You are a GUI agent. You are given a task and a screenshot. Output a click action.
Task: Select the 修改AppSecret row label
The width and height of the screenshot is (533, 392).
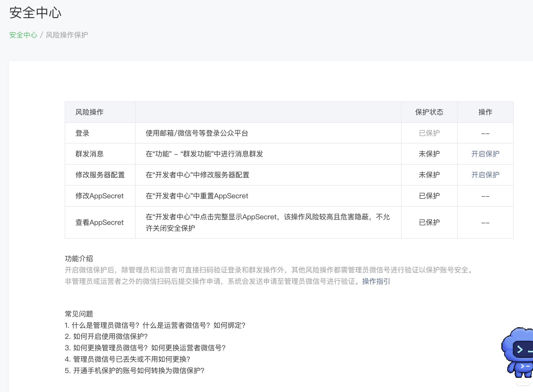click(99, 196)
